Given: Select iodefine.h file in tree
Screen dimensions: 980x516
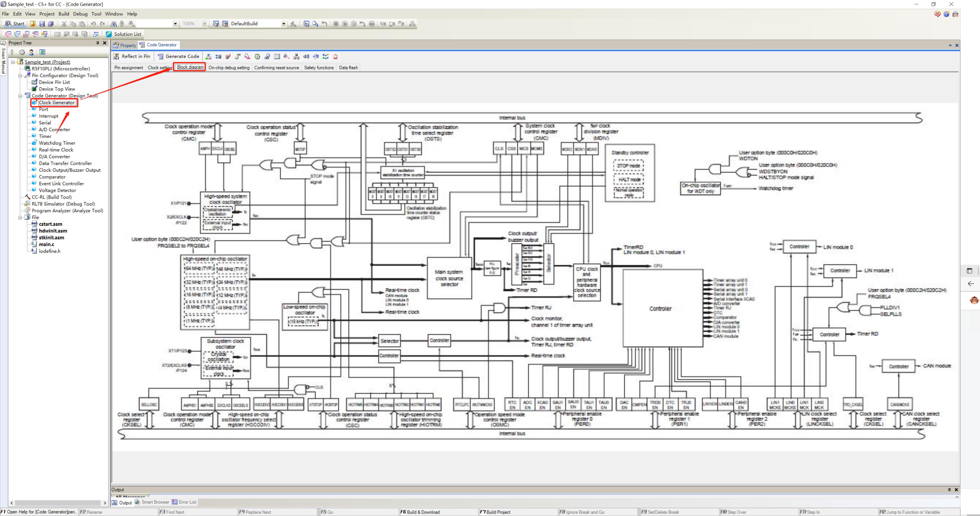Looking at the screenshot, I should point(50,251).
